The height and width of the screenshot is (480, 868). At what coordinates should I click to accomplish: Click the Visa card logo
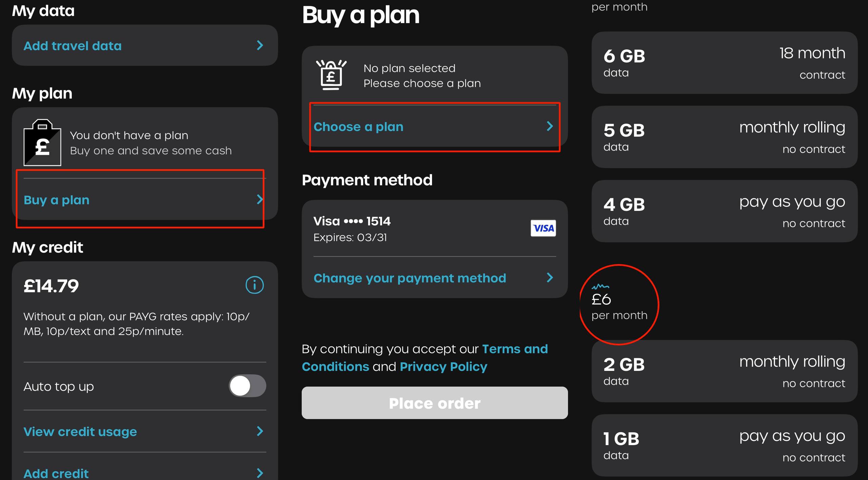pyautogui.click(x=543, y=228)
